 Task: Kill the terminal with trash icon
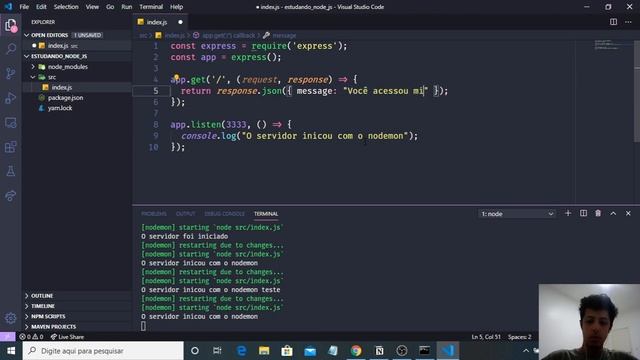(598, 213)
